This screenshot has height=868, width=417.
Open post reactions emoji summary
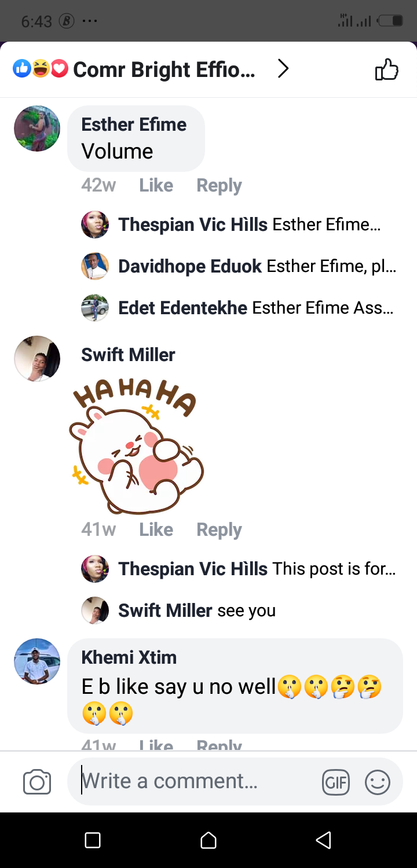[x=41, y=69]
